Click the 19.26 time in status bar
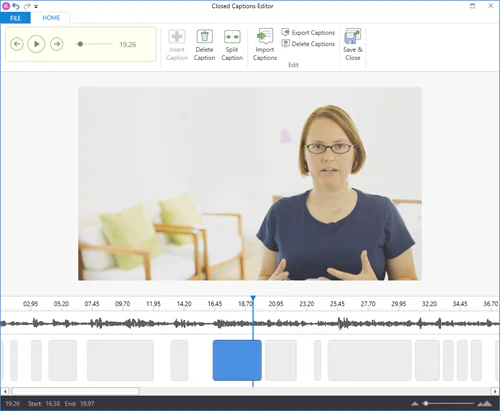500x411 pixels. click(13, 404)
